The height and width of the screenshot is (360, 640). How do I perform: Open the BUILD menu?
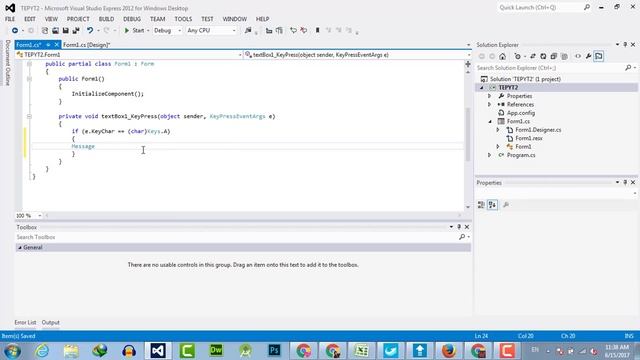pyautogui.click(x=106, y=19)
